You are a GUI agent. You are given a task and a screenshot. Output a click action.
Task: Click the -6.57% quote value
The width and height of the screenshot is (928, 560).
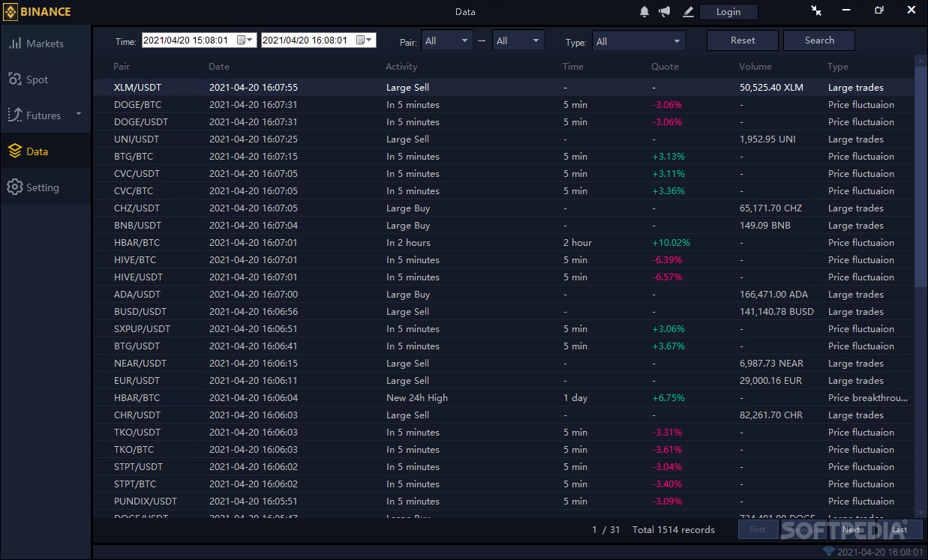pos(667,277)
